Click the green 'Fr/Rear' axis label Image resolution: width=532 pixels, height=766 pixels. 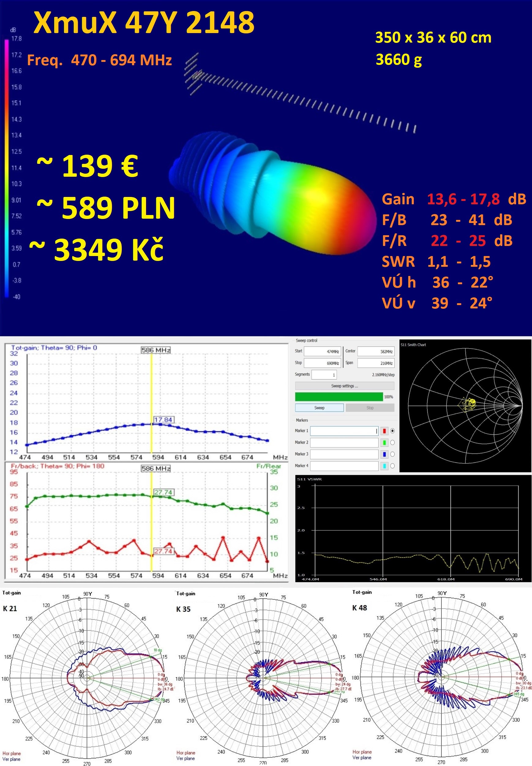(269, 466)
